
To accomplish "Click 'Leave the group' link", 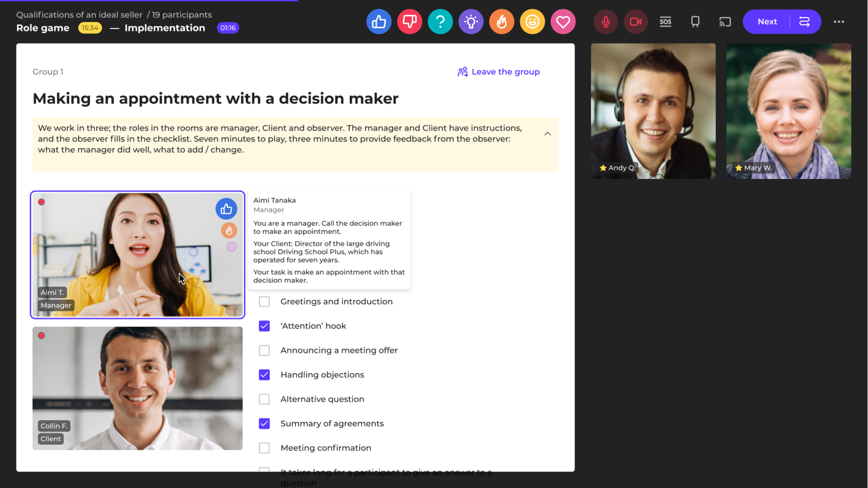I will point(499,72).
